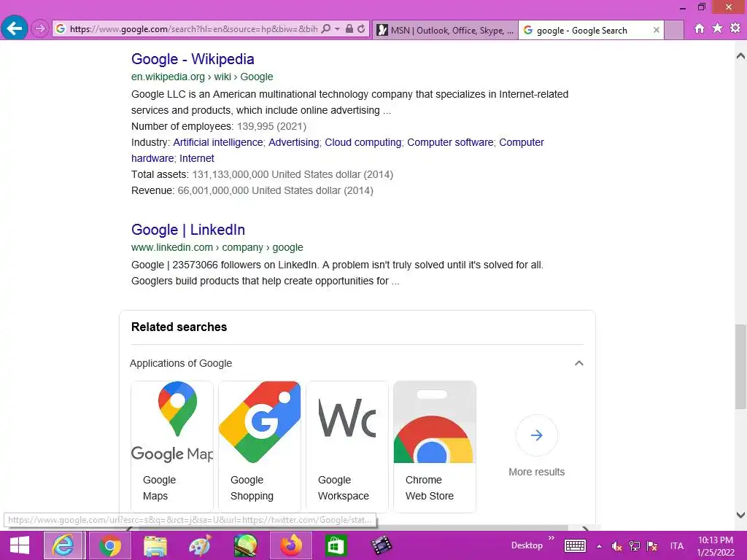Viewport: 747px width, 560px height.
Task: Click the ITA language indicator
Action: tap(676, 545)
